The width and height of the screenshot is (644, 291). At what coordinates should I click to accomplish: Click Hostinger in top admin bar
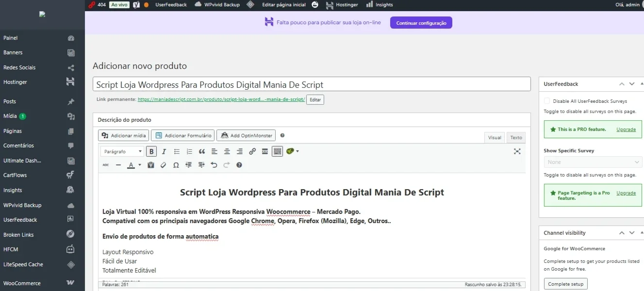pyautogui.click(x=342, y=5)
